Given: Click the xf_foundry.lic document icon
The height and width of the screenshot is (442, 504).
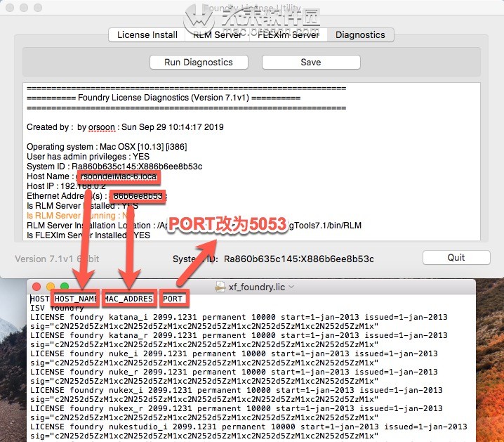Looking at the screenshot, I should pos(220,287).
